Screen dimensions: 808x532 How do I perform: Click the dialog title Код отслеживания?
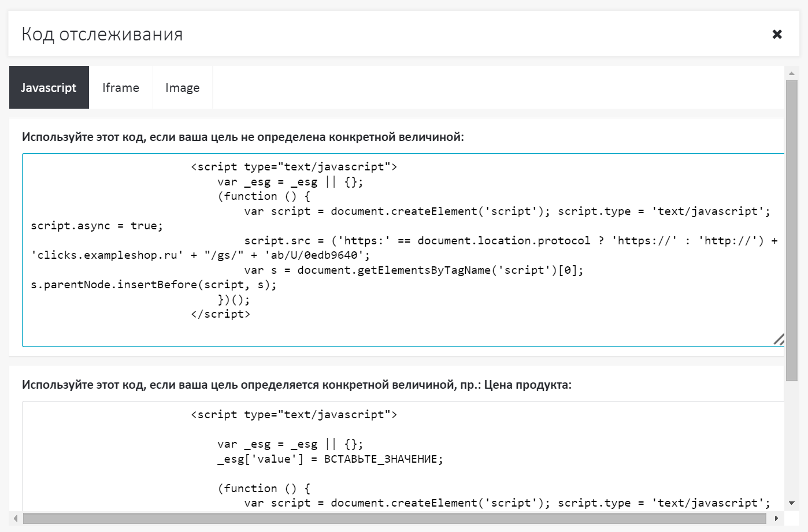click(102, 35)
